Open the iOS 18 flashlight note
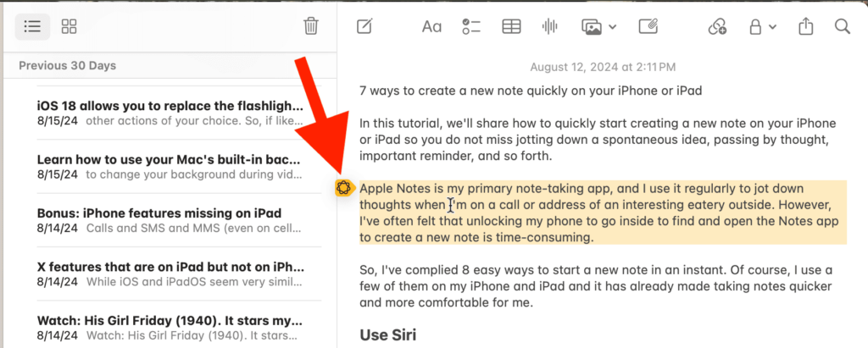 (170, 113)
